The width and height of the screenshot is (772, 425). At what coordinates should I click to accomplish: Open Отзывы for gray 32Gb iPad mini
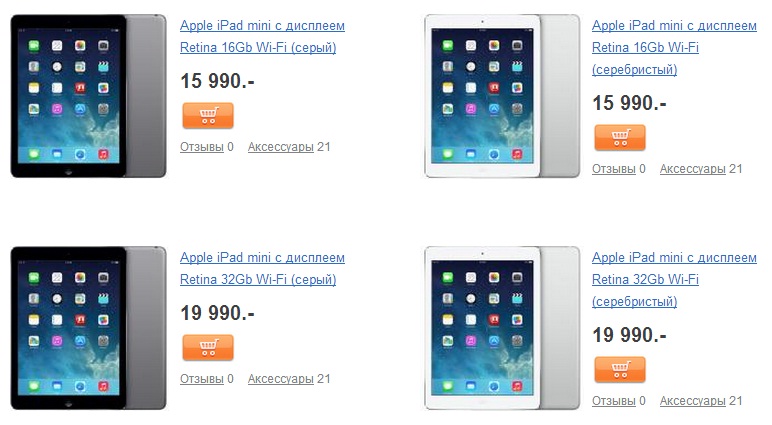tap(202, 379)
